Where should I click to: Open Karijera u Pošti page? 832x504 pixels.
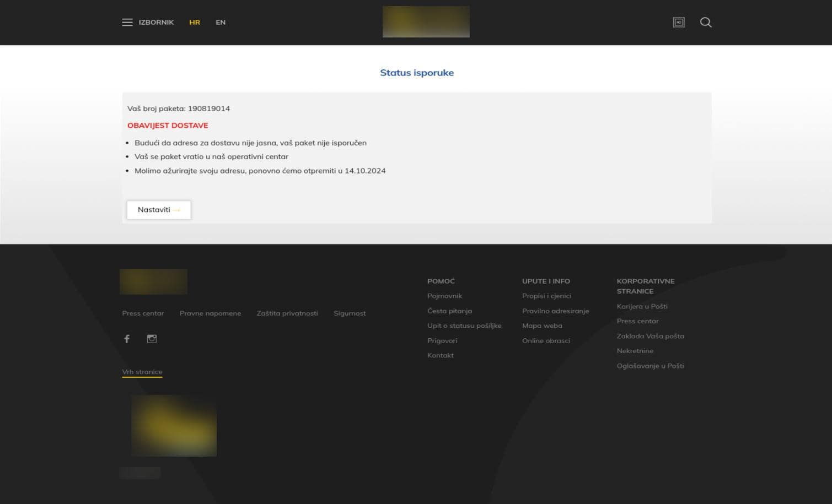pyautogui.click(x=642, y=306)
